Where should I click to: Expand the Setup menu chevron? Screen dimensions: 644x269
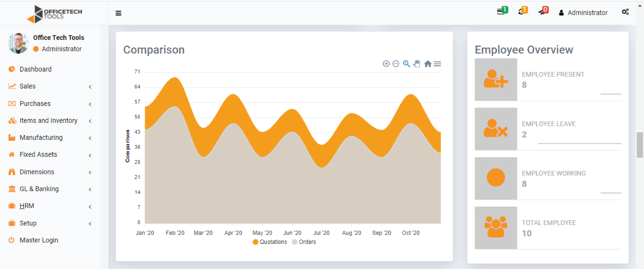click(x=90, y=224)
